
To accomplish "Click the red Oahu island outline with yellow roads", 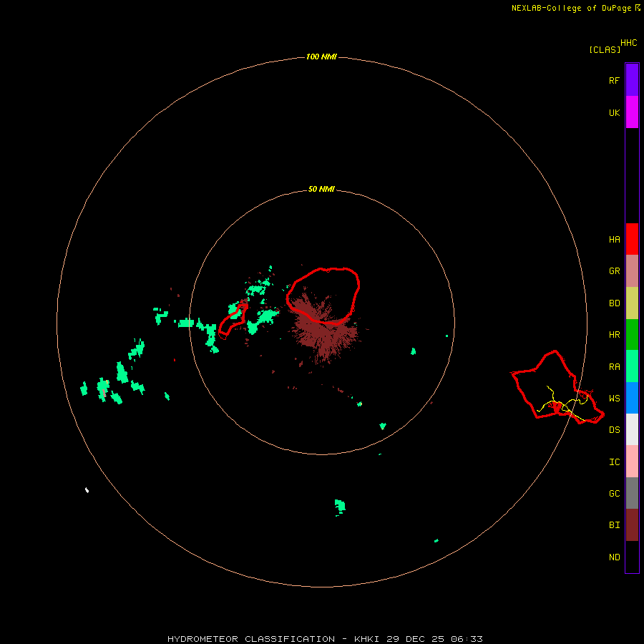I will 557,388.
